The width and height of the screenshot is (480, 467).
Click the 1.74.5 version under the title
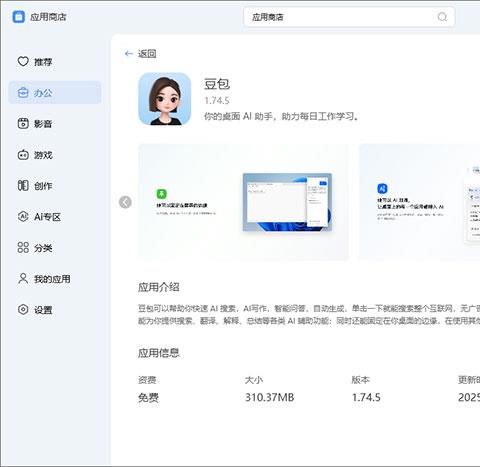tap(217, 100)
